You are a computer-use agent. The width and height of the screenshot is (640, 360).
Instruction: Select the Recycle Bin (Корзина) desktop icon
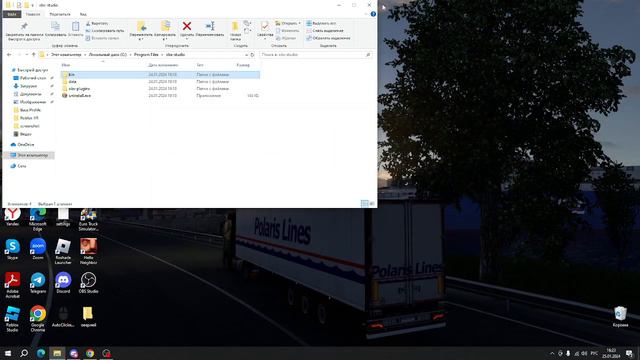[620, 317]
